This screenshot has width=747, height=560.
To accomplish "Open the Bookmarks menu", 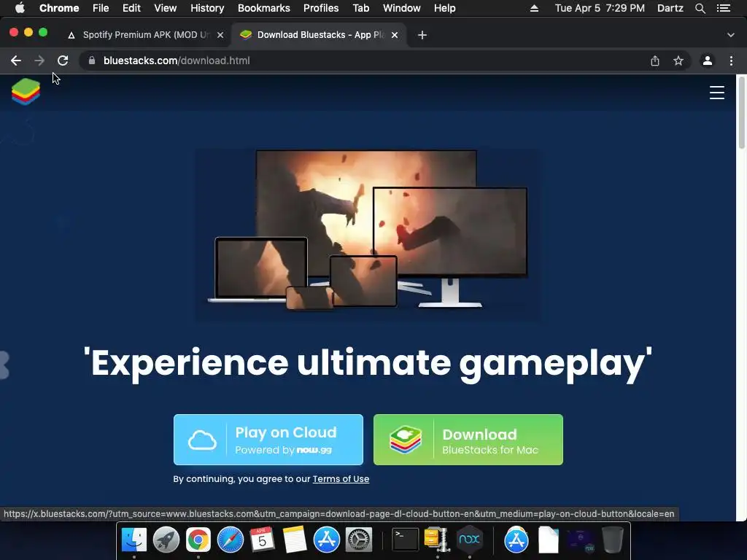I will coord(264,8).
